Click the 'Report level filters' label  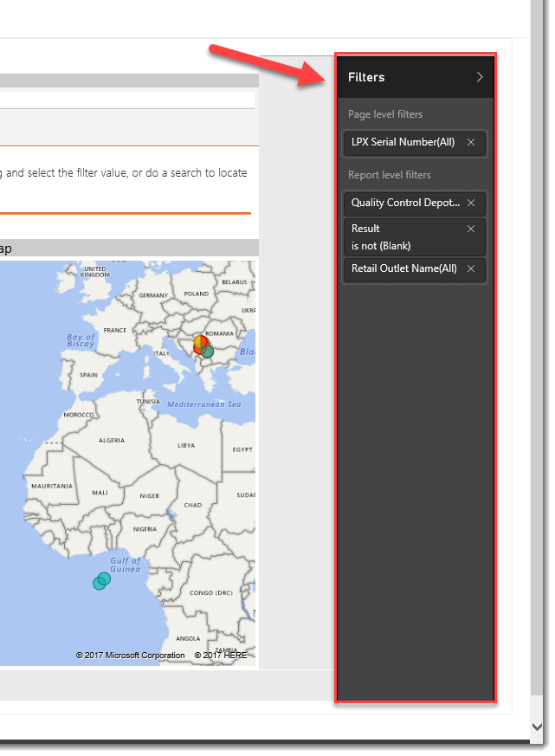pos(390,175)
